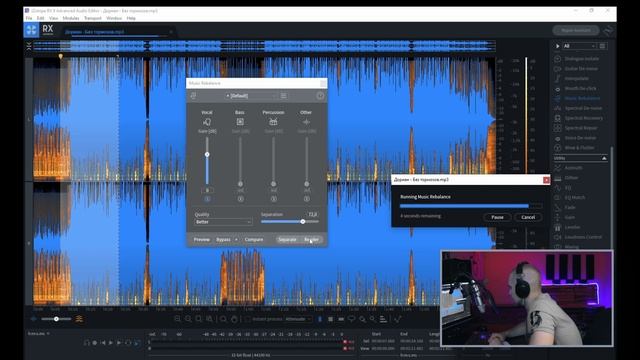
Task: Click Preview in Music Rebalance
Action: coord(201,240)
